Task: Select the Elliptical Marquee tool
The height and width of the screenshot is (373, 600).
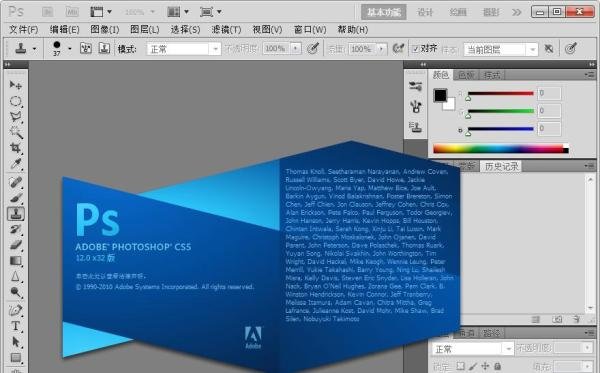Action: click(16, 101)
